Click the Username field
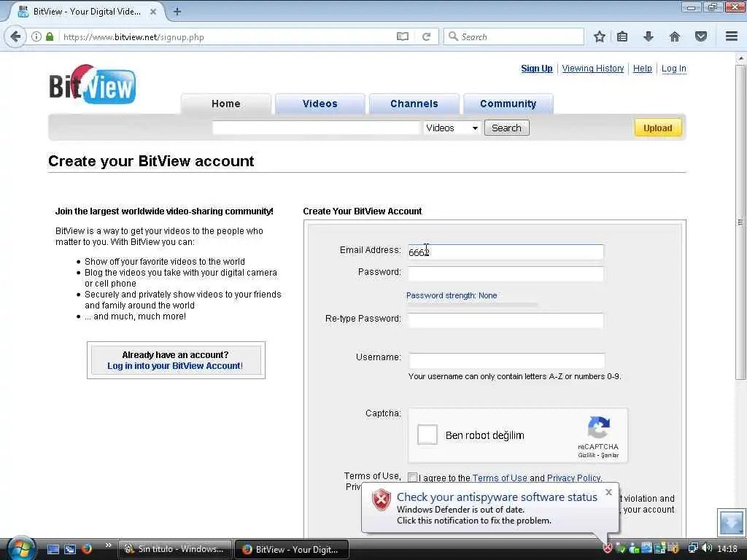Image resolution: width=747 pixels, height=560 pixels. [x=507, y=360]
